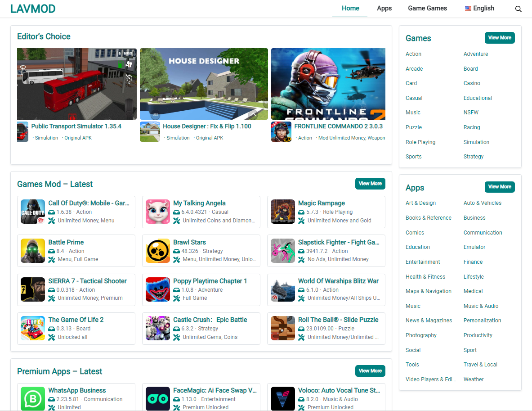The width and height of the screenshot is (532, 411).
Task: Click Public Transport Simulator small icon
Action: pyautogui.click(x=23, y=132)
